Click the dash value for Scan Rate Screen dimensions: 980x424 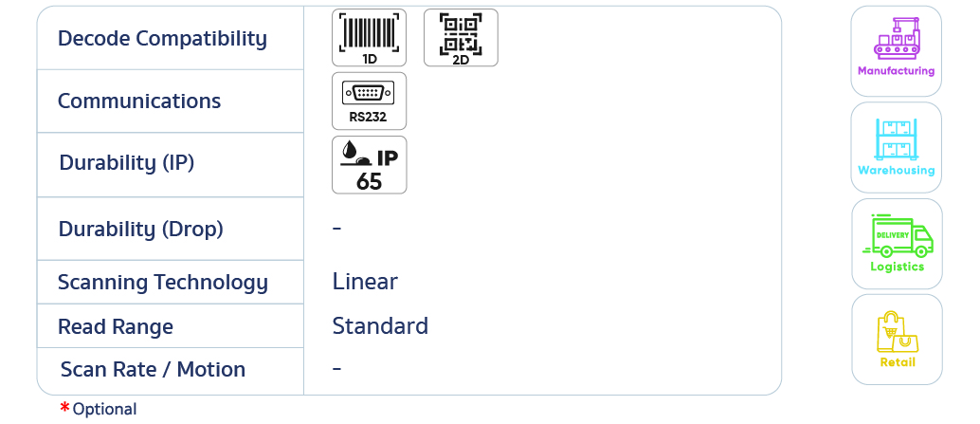click(337, 368)
